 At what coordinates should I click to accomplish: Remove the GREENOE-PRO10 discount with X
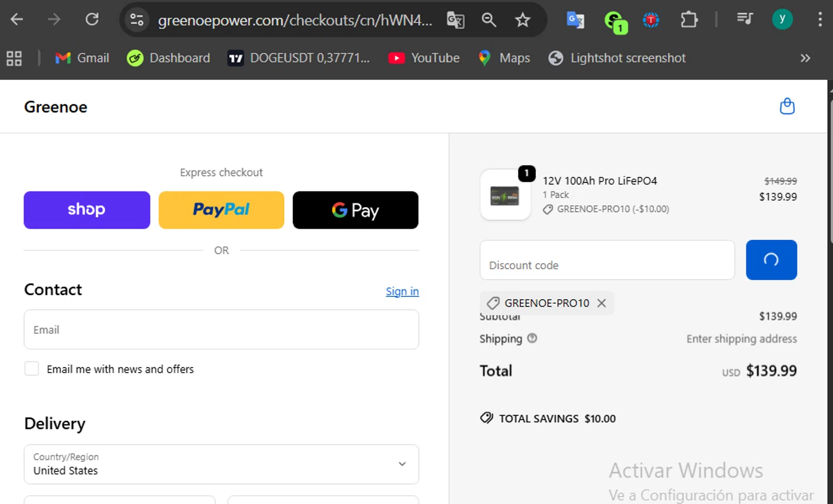tap(601, 303)
